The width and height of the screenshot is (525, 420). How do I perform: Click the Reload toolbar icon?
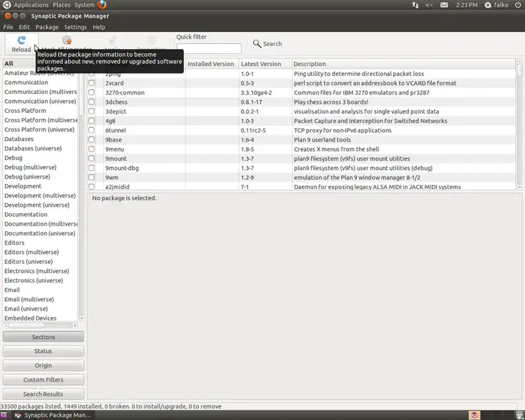[22, 40]
